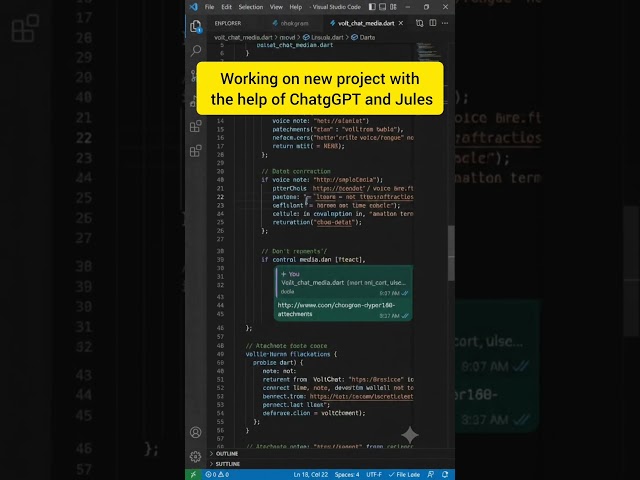Click the Datot conraction comment line

(x=296, y=171)
